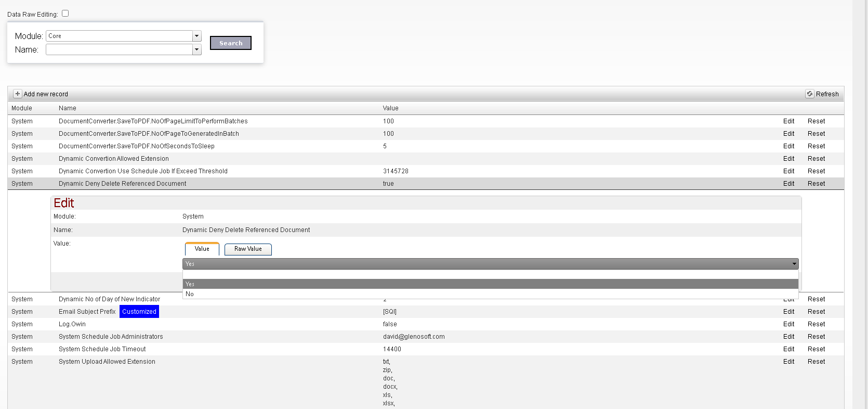Screen dimensions: 868x409
Task: Switch to the Raw Value tab
Action: pyautogui.click(x=248, y=249)
